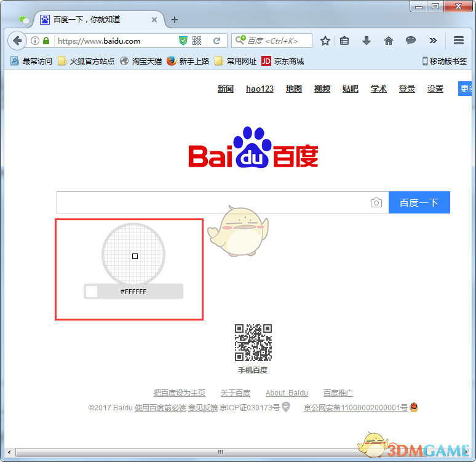This screenshot has height=462, width=476.
Task: Click 关于百度 link
Action: point(236,393)
